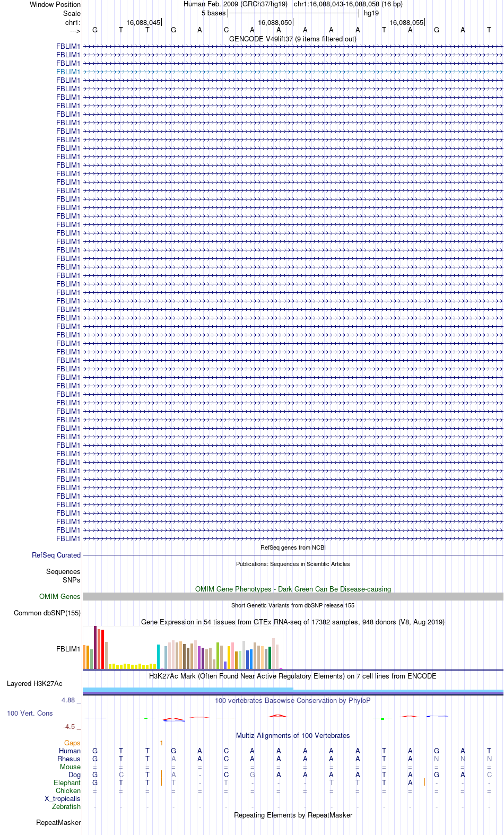
Task: Click the SNPs track label
Action: (72, 580)
